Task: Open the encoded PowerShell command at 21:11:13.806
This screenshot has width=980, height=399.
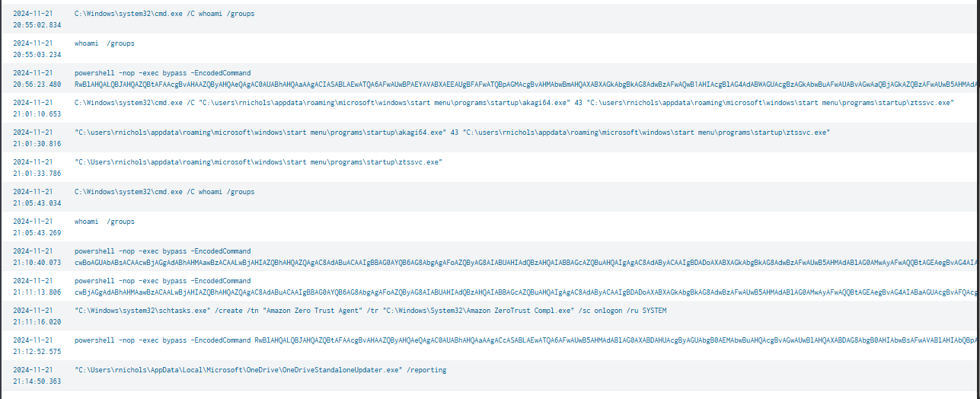Action: coord(162,280)
